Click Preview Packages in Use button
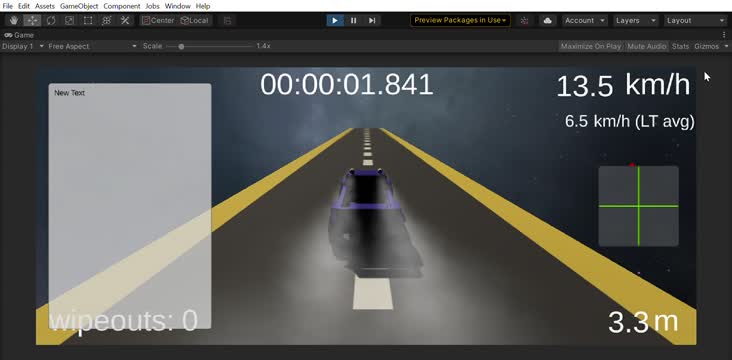Viewport: 732px width, 360px height. [x=460, y=21]
